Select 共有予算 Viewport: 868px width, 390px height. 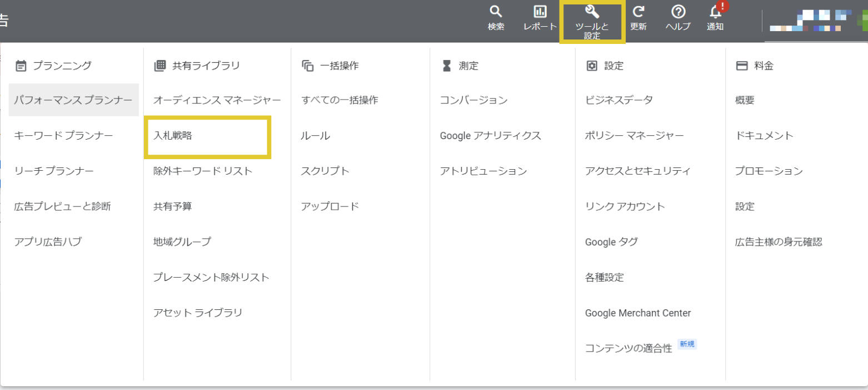[x=173, y=206]
